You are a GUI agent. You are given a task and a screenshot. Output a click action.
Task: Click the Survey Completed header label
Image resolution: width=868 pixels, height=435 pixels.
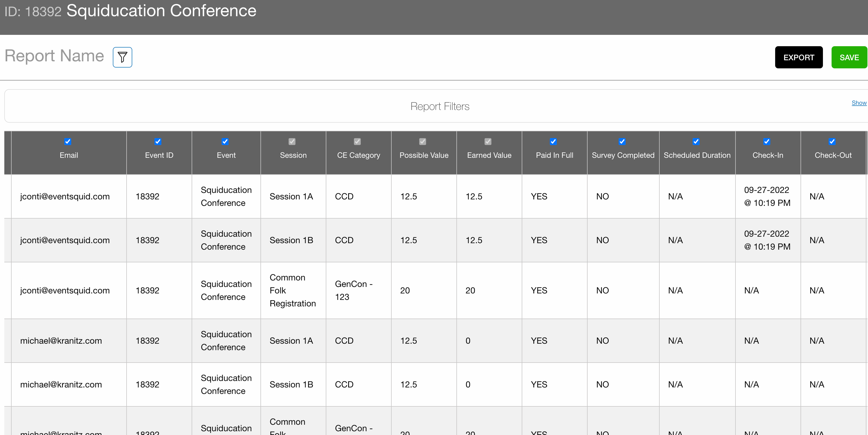click(x=623, y=155)
